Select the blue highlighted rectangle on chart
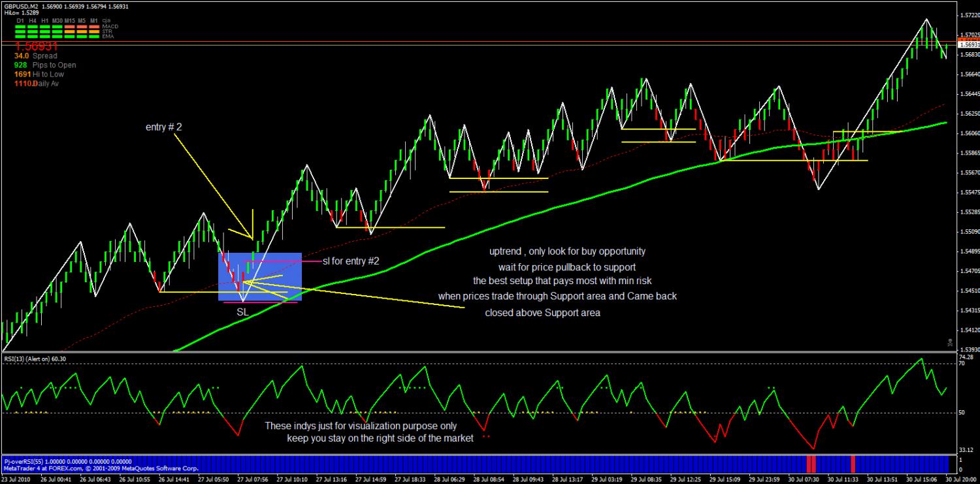The image size is (980, 484). (260, 276)
